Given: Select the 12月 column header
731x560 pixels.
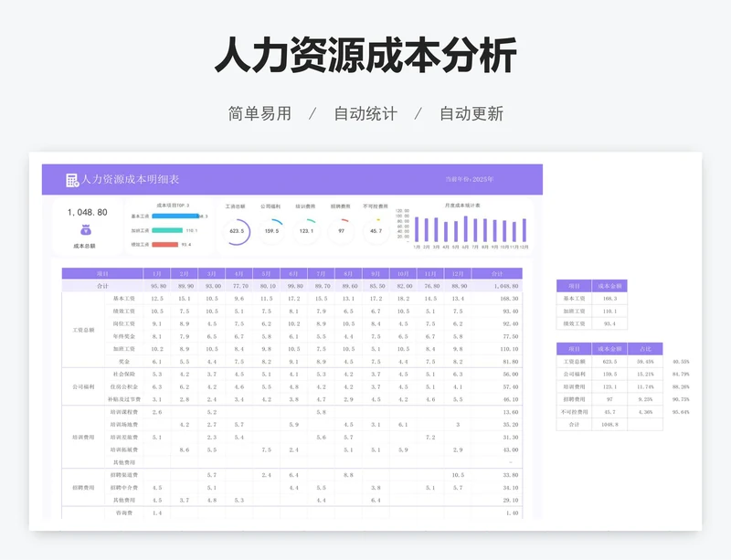Looking at the screenshot, I should [458, 274].
